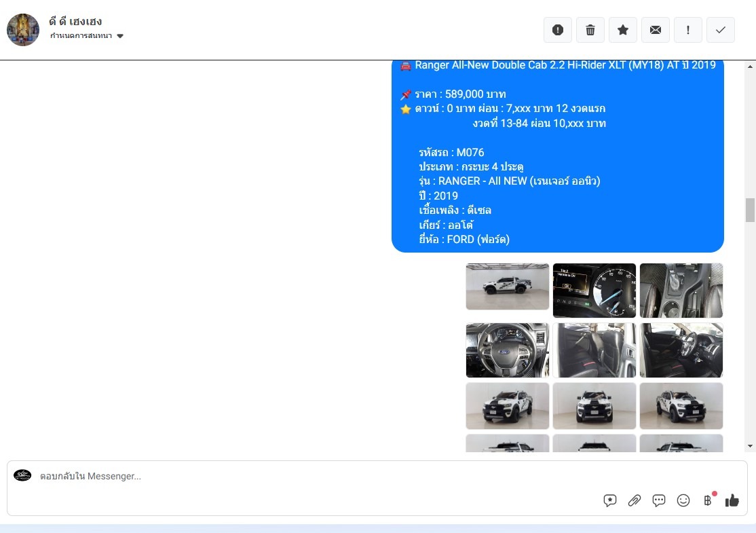Viewport: 756px width, 533px height.
Task: Mark conversation as spam with exclamation circle icon
Action: pos(557,30)
